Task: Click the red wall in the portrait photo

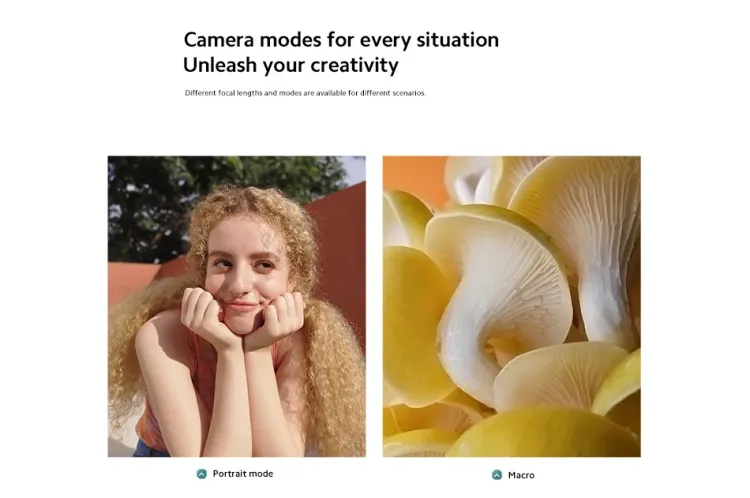Action: [342, 249]
